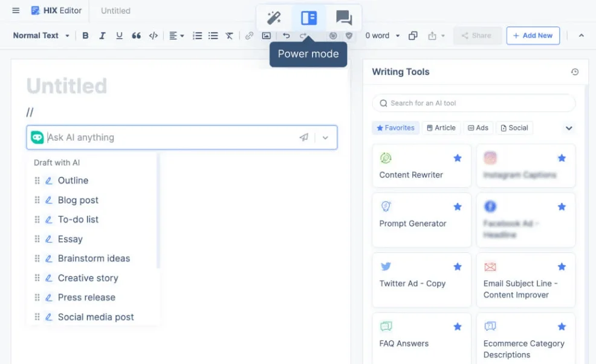This screenshot has width=596, height=364.
Task: Expand the word count dropdown
Action: coord(382,36)
